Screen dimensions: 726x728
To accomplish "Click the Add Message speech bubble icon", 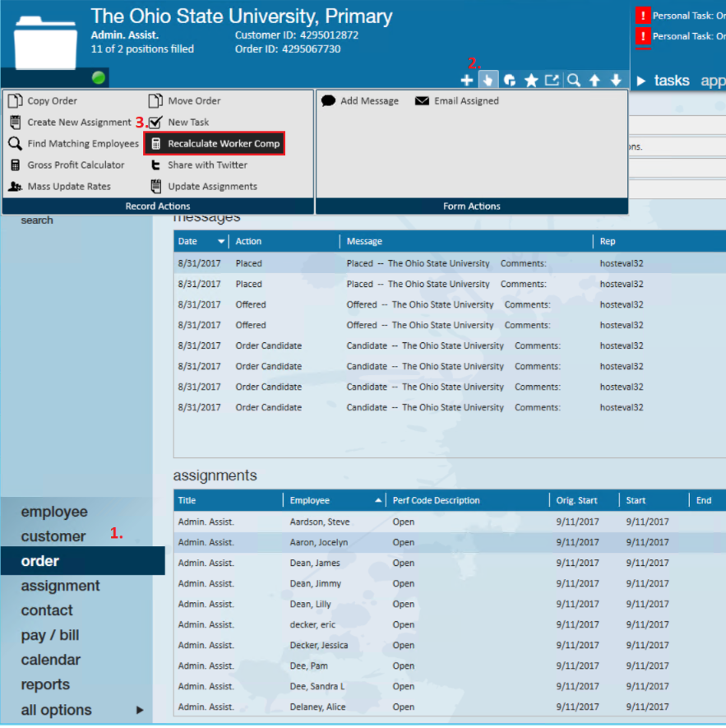I will click(328, 100).
